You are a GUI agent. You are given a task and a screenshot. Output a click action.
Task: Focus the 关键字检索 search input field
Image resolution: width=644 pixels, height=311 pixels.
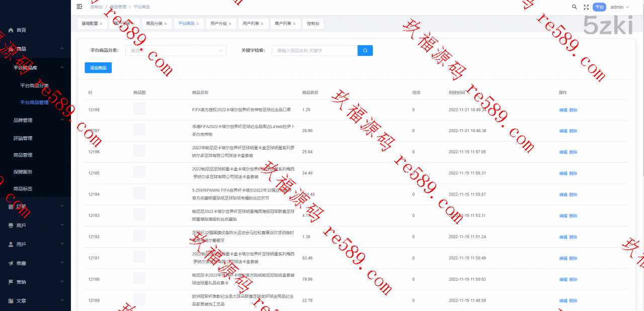(314, 50)
